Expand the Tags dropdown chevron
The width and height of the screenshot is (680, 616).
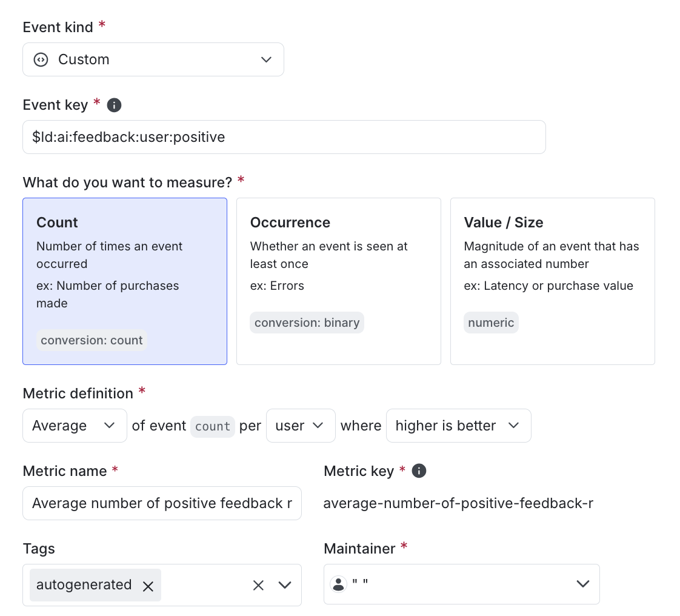tap(285, 585)
